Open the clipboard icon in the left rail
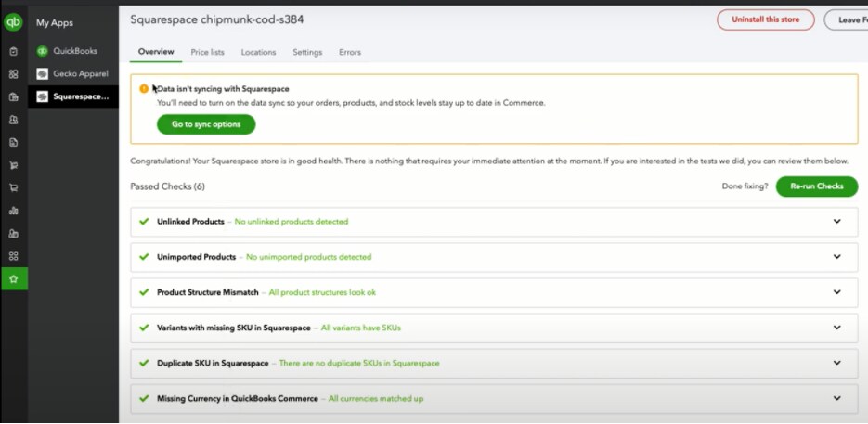868x424 pixels. coord(14,51)
